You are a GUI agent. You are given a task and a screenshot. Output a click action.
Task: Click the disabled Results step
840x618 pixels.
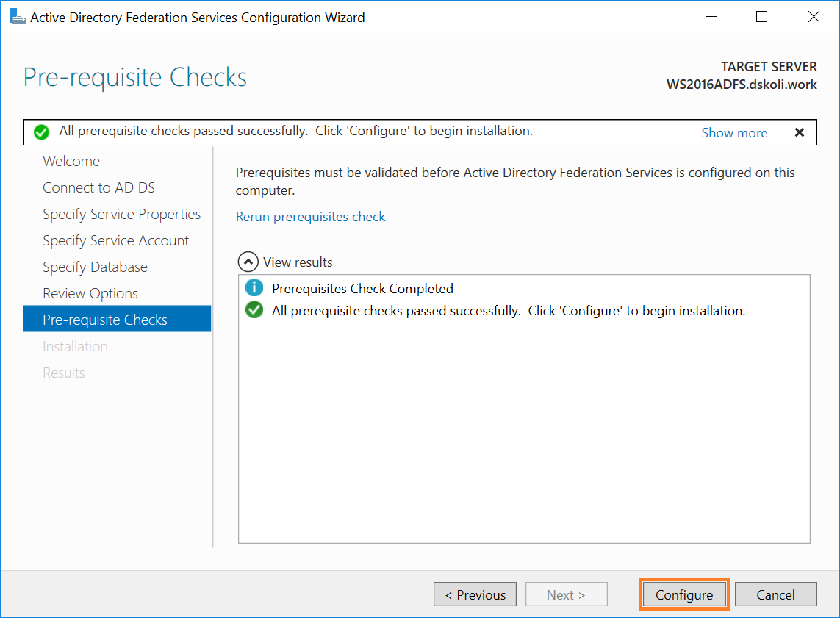(x=64, y=373)
